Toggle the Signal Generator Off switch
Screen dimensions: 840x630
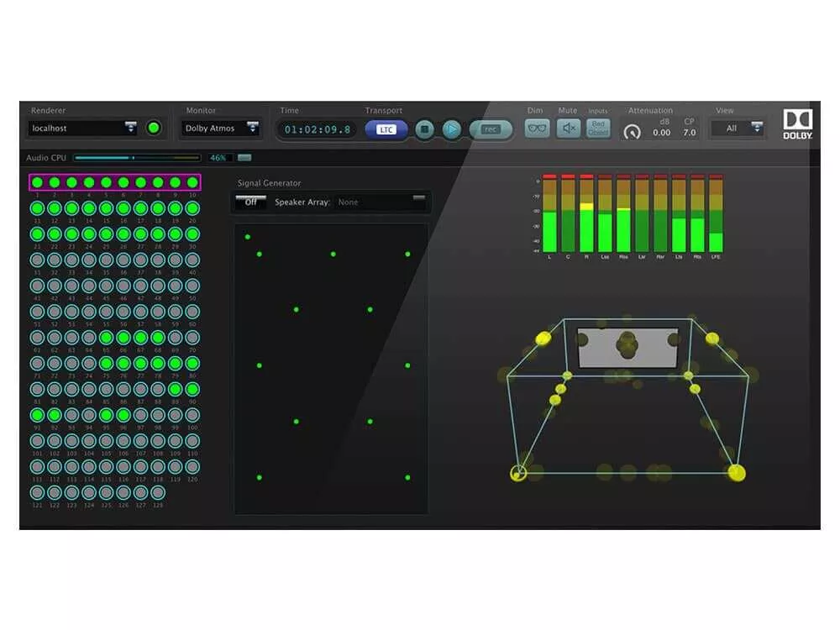(x=250, y=202)
